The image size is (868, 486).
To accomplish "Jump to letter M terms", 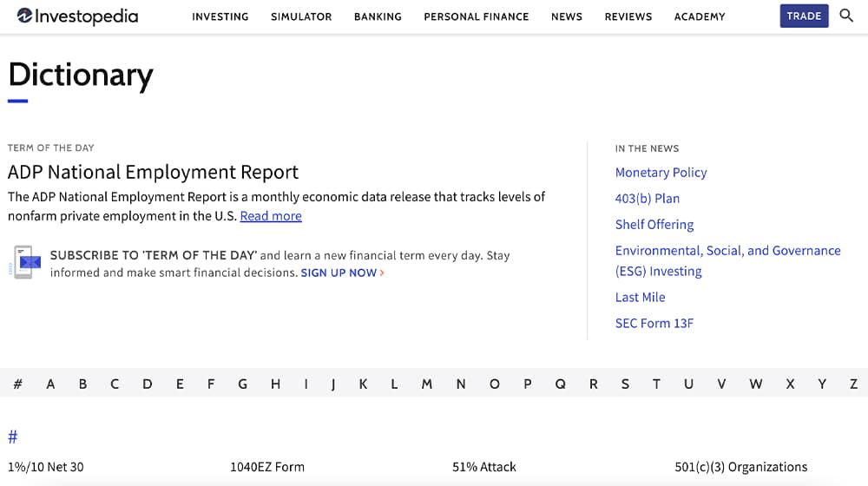I will click(x=427, y=384).
